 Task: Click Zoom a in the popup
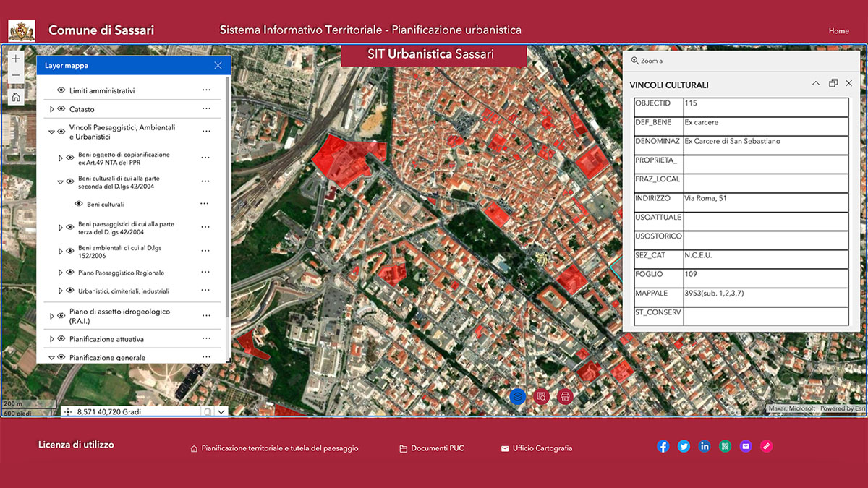pyautogui.click(x=647, y=61)
